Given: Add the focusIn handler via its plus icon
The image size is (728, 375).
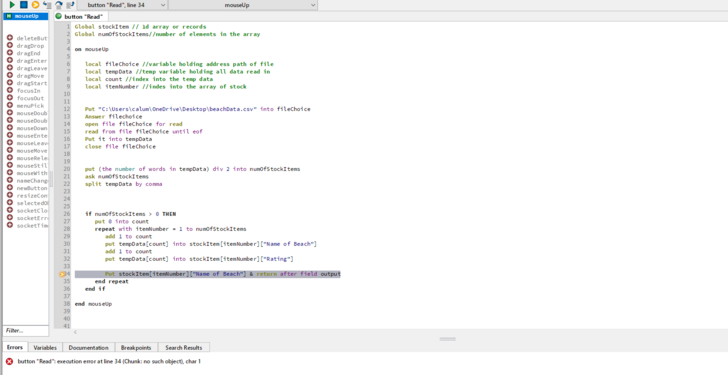Looking at the screenshot, I should pyautogui.click(x=9, y=90).
